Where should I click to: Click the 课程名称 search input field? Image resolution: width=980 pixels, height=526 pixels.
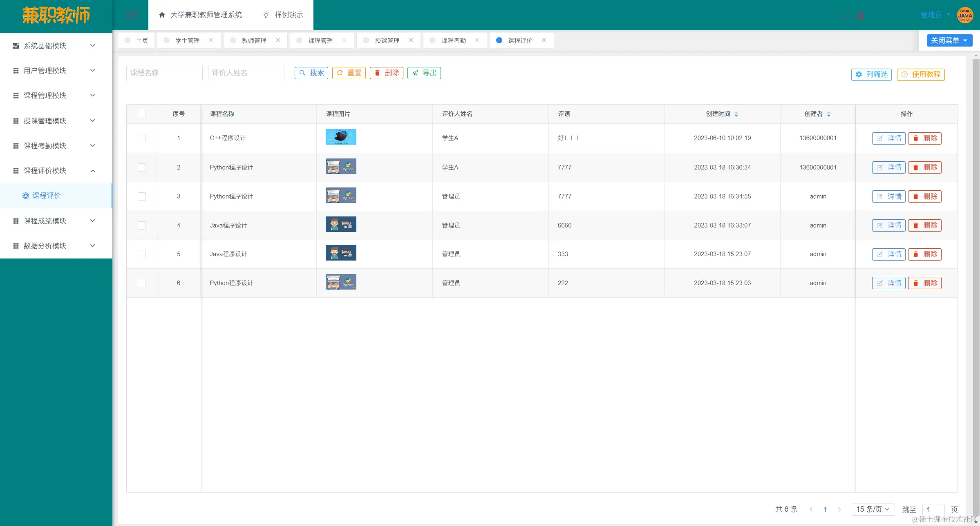tap(164, 73)
